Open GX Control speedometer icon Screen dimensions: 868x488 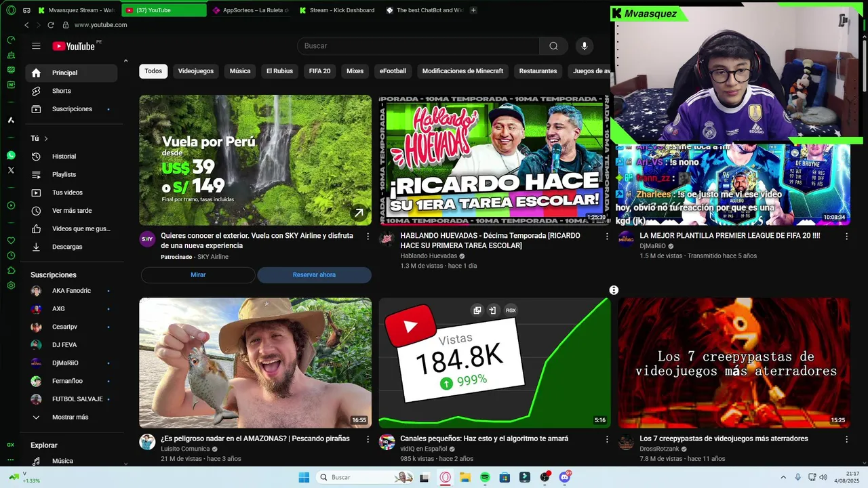click(x=11, y=40)
